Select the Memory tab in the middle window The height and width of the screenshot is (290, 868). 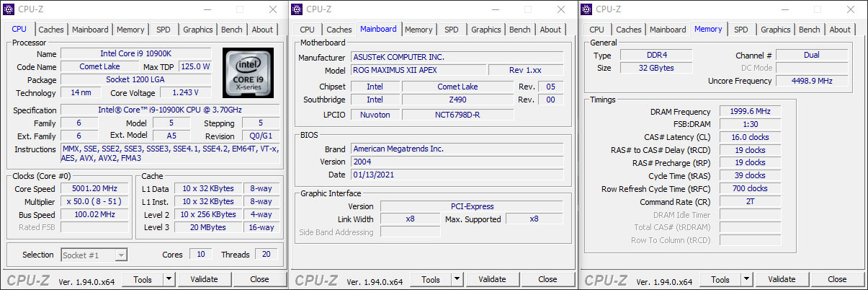coord(419,30)
